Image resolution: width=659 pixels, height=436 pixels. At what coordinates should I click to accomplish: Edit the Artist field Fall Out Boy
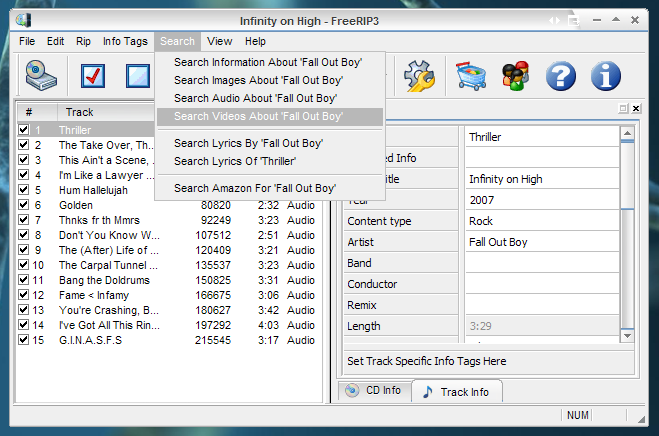point(542,242)
